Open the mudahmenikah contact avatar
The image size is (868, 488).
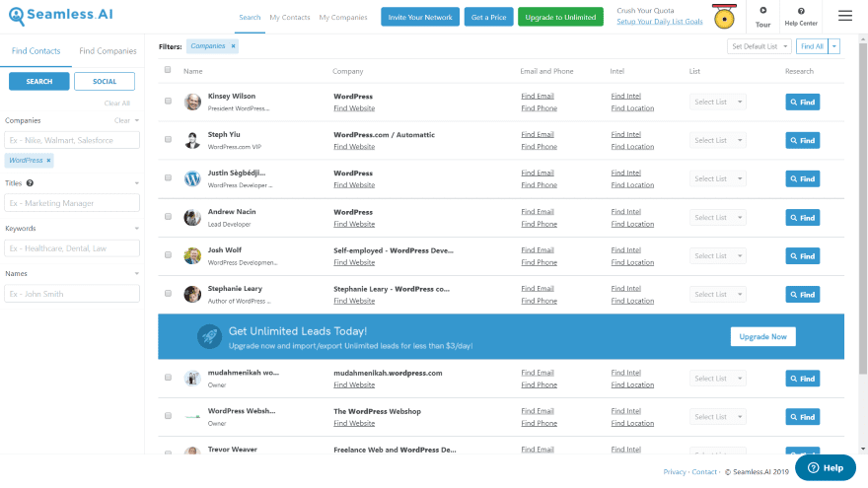192,379
